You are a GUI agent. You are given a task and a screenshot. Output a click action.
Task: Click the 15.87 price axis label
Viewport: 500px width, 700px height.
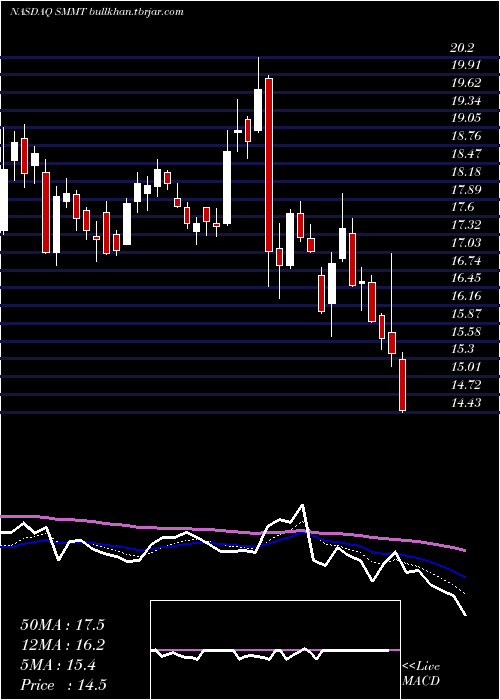point(466,314)
